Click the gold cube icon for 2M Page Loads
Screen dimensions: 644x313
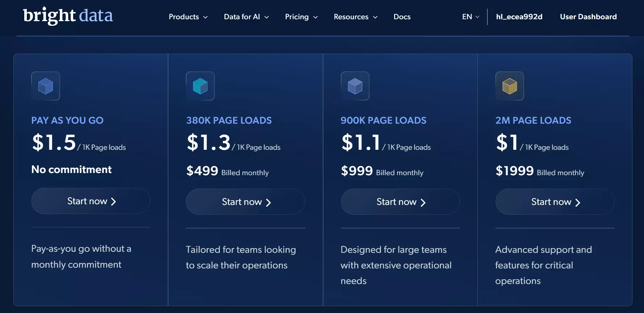tap(510, 86)
